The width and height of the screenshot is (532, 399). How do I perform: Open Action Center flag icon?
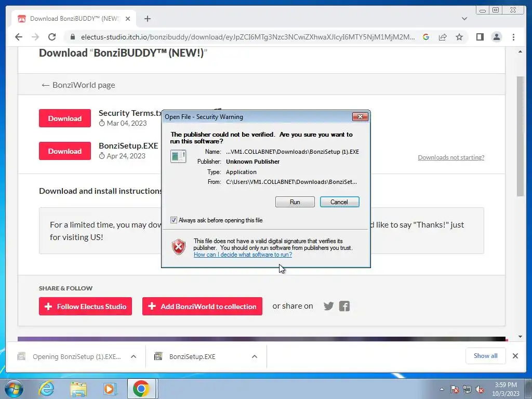(x=454, y=389)
